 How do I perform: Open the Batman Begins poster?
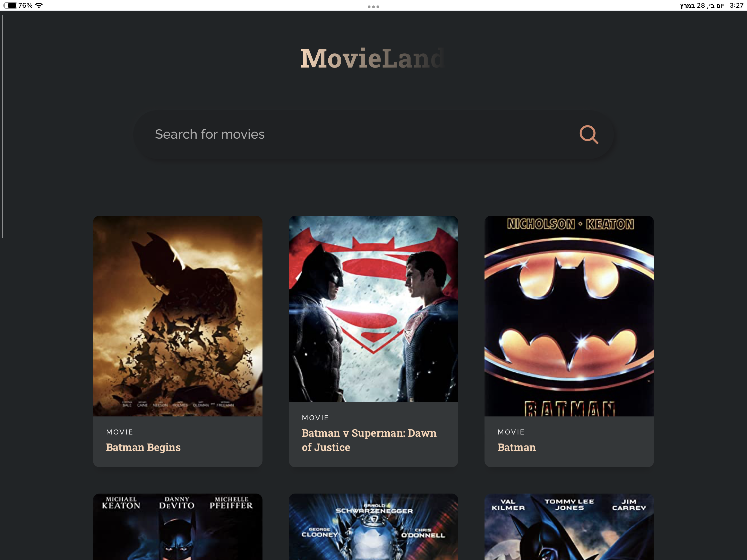178,316
